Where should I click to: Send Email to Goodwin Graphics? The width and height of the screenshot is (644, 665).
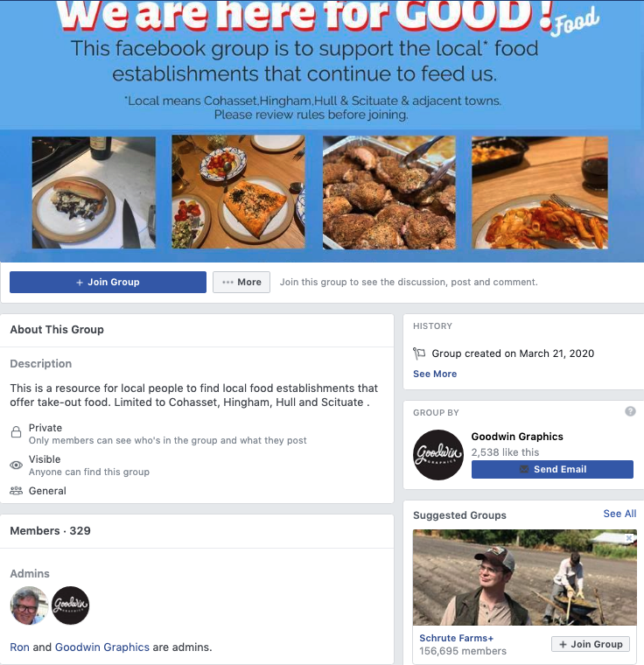552,469
